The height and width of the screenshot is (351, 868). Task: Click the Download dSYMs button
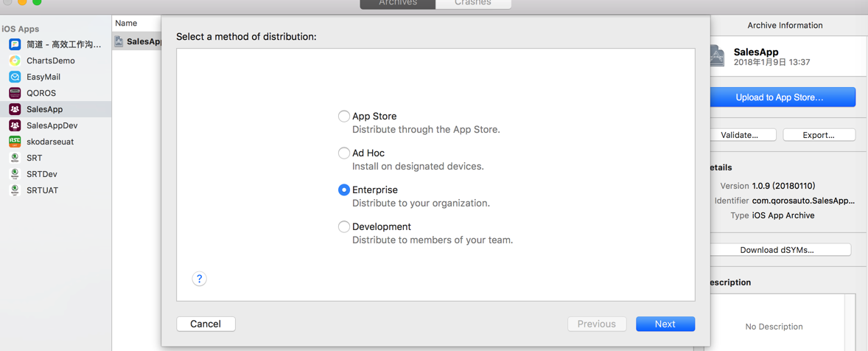tap(777, 250)
